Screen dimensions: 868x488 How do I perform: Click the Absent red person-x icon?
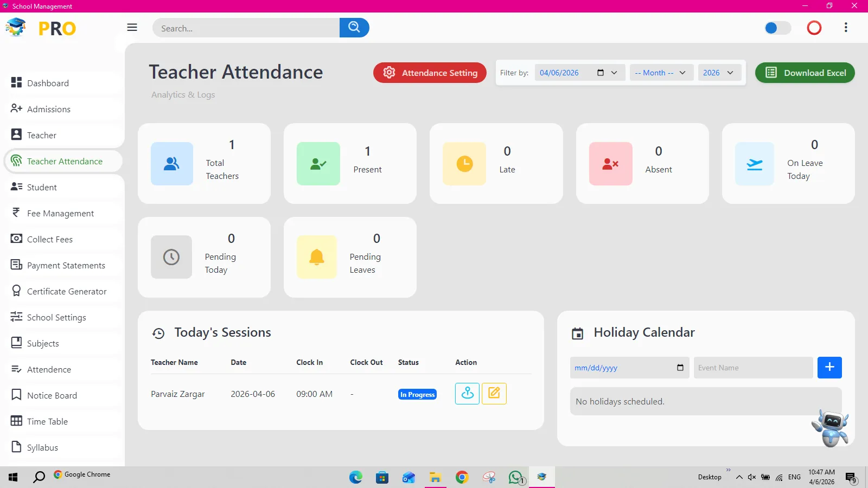click(x=611, y=164)
